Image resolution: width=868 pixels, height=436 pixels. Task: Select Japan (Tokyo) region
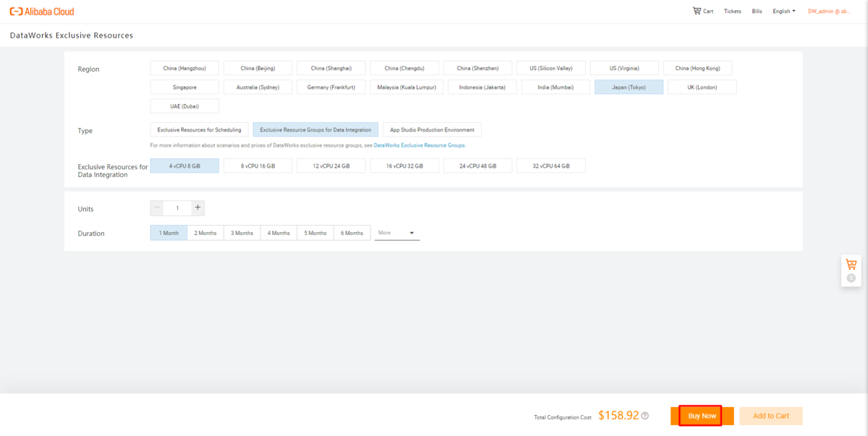(x=629, y=87)
